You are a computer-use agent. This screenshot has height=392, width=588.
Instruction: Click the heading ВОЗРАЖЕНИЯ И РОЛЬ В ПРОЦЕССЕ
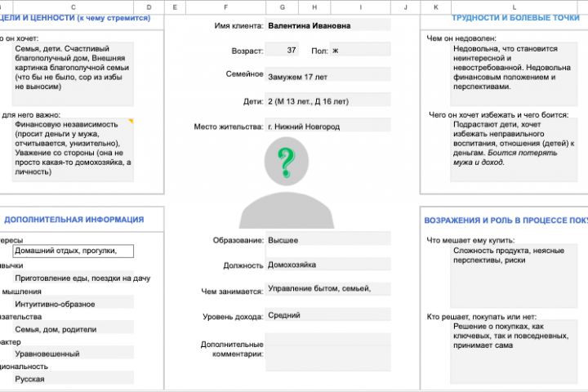pyautogui.click(x=506, y=220)
